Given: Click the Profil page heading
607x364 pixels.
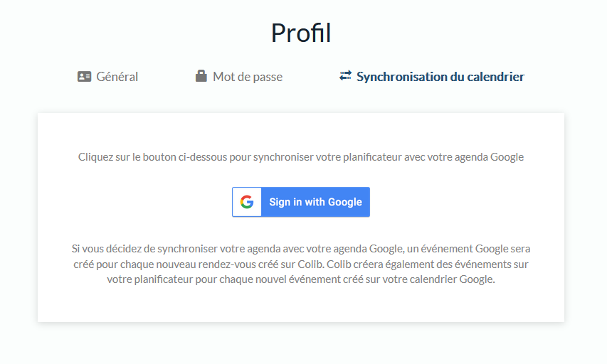Looking at the screenshot, I should pos(301,33).
